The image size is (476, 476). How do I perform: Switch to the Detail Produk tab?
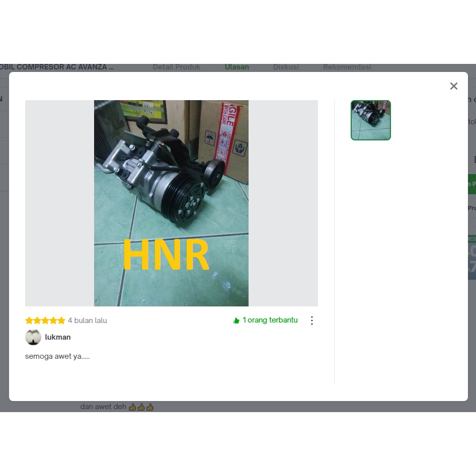(177, 67)
